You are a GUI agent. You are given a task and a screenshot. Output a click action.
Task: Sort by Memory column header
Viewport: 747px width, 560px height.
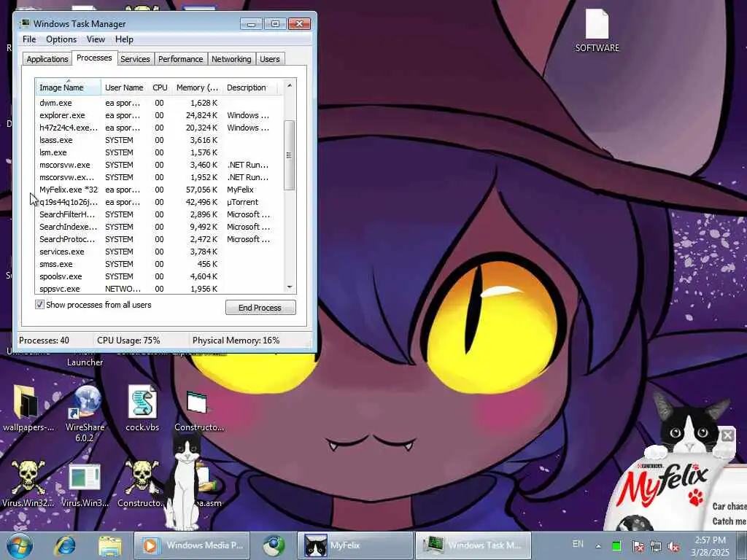coord(197,87)
